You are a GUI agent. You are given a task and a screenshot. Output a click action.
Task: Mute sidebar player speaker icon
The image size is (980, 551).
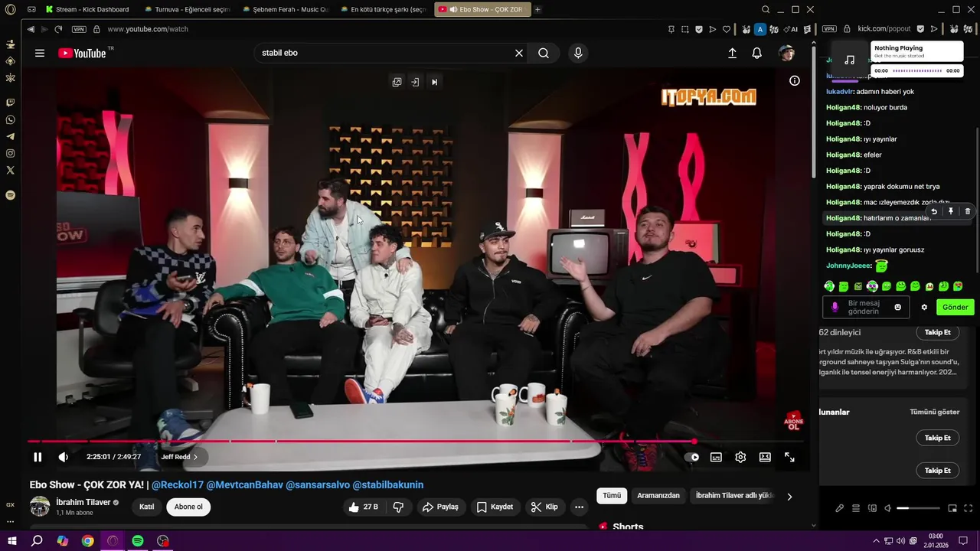coord(888,508)
